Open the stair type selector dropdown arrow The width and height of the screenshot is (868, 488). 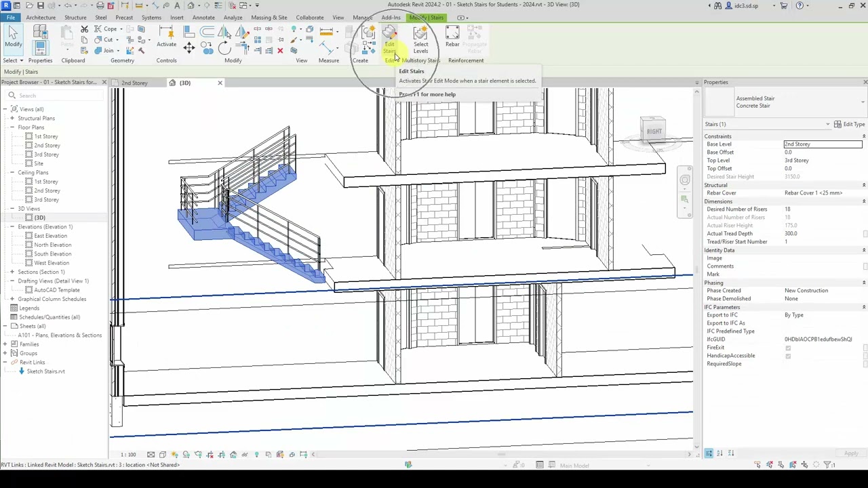click(863, 102)
